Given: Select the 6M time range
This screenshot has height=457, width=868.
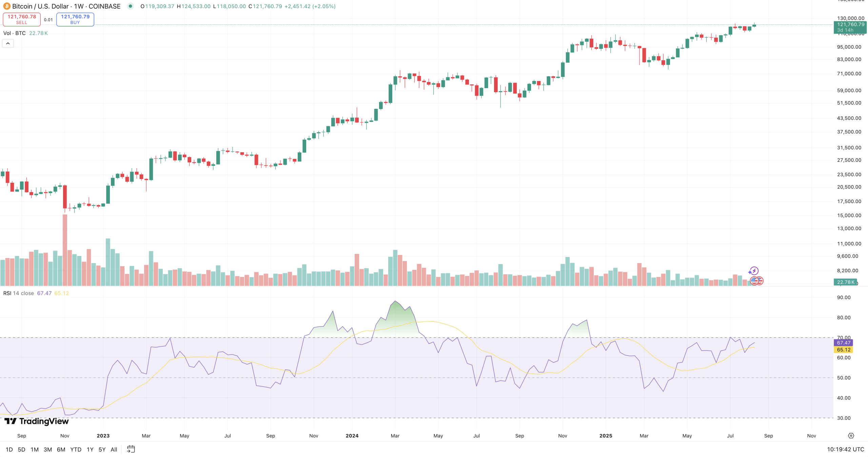Looking at the screenshot, I should pyautogui.click(x=61, y=450).
